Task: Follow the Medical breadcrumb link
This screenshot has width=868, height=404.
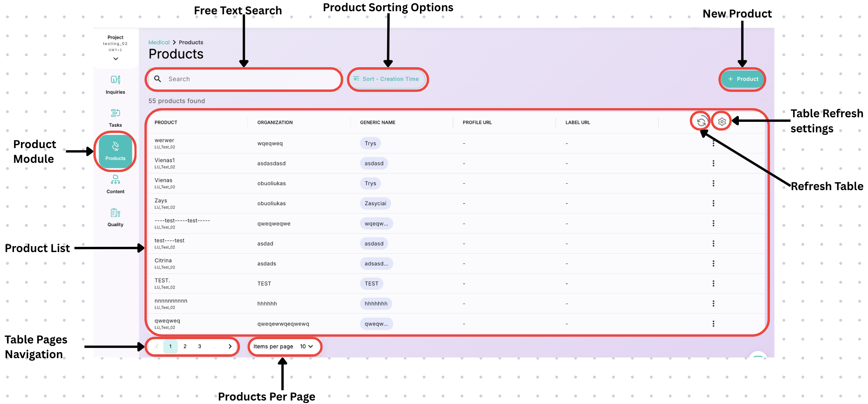Action: (159, 42)
